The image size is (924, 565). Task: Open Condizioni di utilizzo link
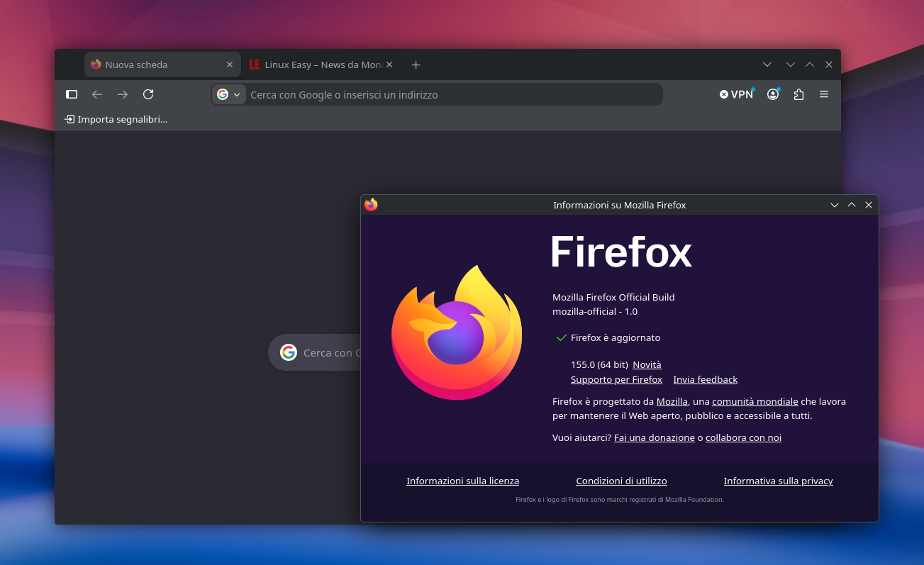click(x=621, y=481)
